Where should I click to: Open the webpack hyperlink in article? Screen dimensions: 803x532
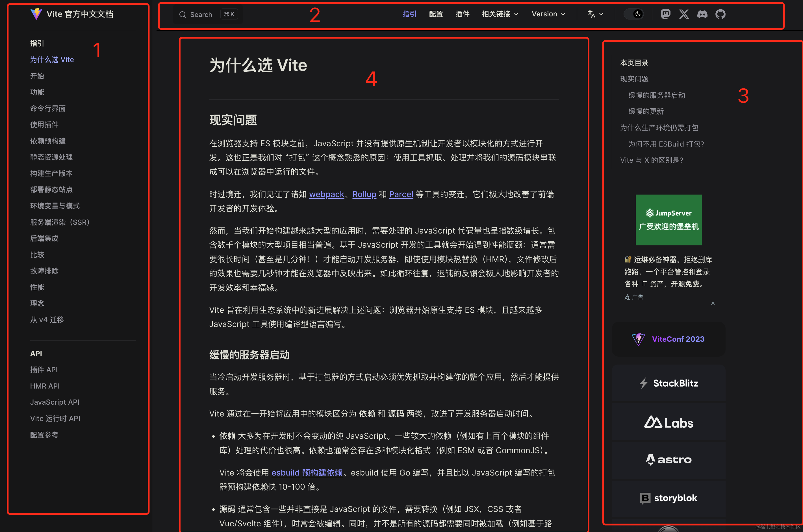pyautogui.click(x=327, y=194)
